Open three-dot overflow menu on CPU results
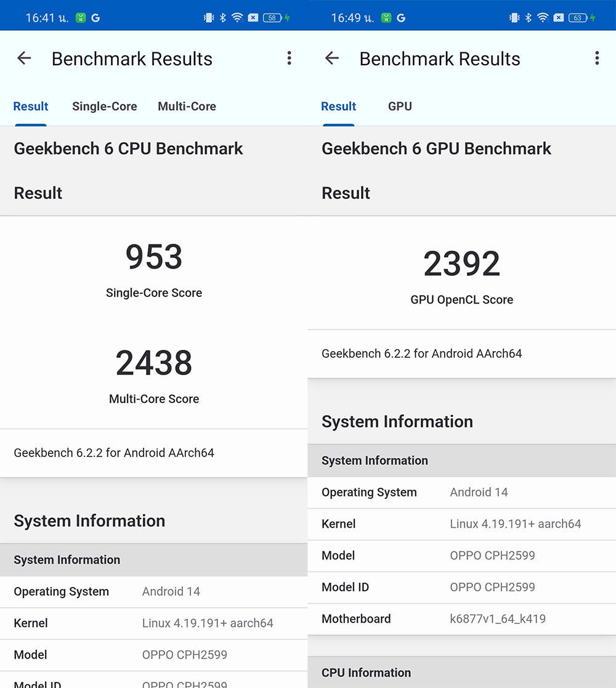616x688 pixels. [x=289, y=59]
